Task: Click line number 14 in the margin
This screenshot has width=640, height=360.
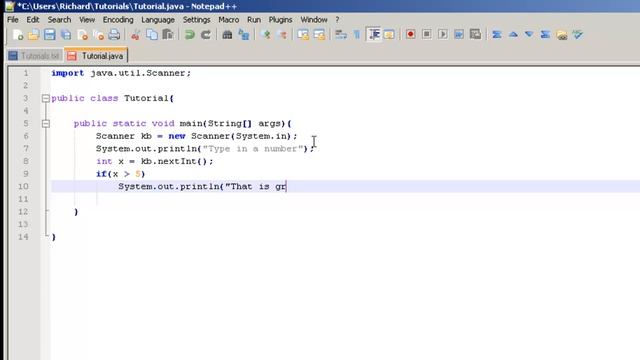Action: pos(23,237)
